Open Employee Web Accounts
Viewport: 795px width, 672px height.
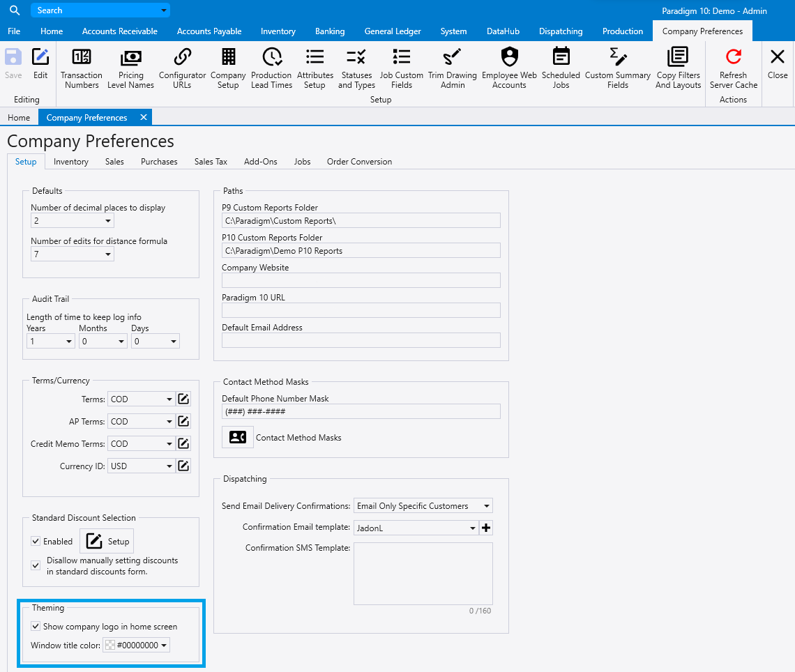[509, 68]
